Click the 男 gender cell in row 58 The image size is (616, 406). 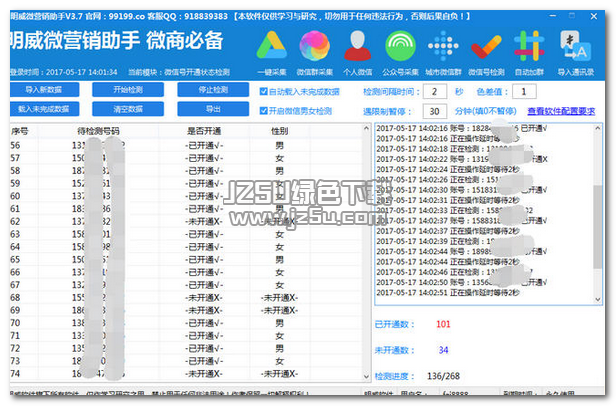[279, 171]
